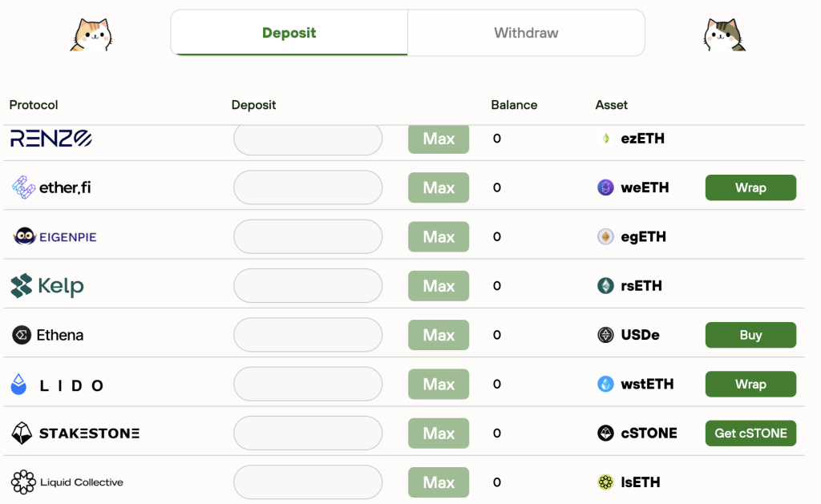821x504 pixels.
Task: Click Max on the Renzo deposit row
Action: click(438, 138)
